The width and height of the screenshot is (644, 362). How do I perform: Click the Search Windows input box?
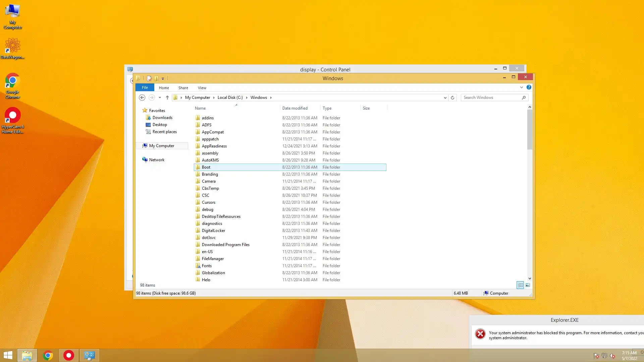(491, 98)
